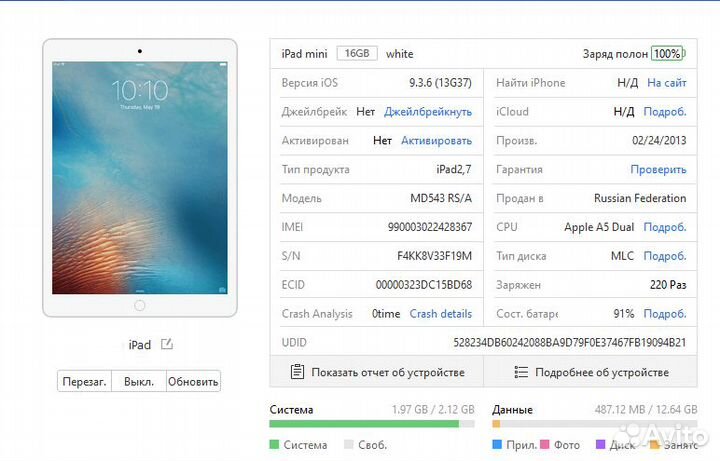This screenshot has height=461, width=720.
Task: Open Подроб. link in CPU row
Action: (x=665, y=227)
